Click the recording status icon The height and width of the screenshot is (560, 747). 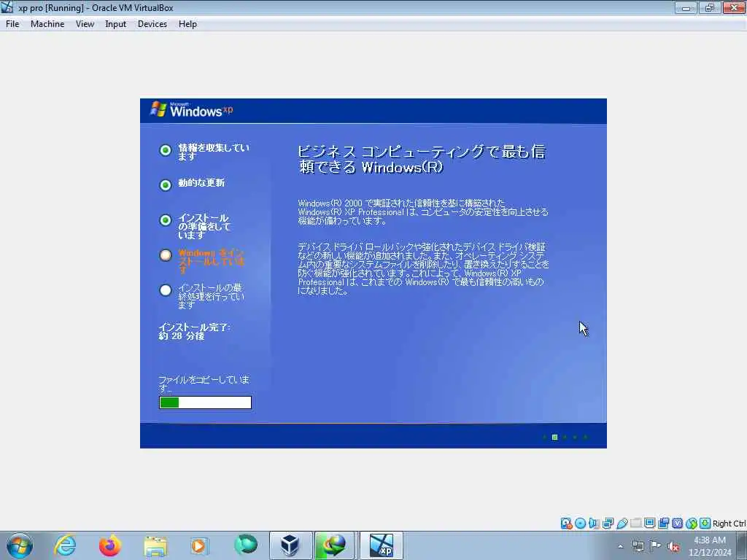(x=663, y=524)
